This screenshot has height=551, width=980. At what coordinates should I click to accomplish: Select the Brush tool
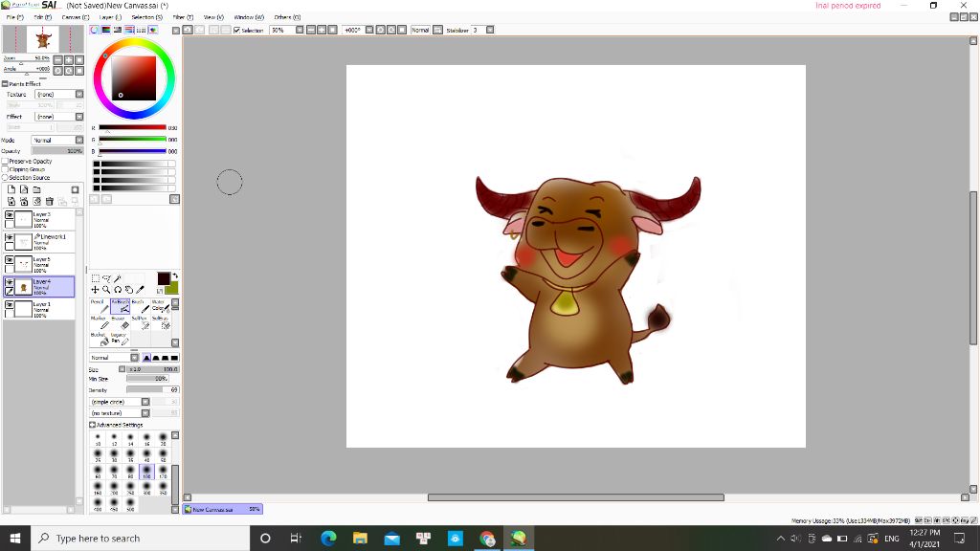(140, 305)
